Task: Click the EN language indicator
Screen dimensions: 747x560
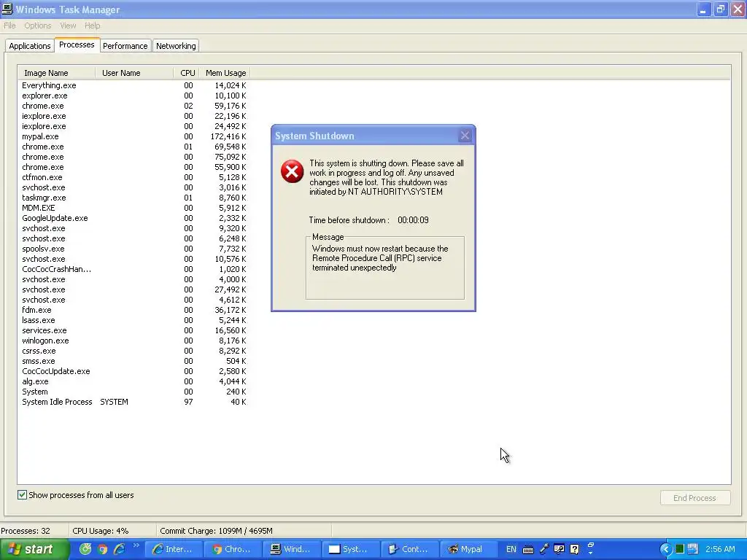Action: pyautogui.click(x=511, y=549)
